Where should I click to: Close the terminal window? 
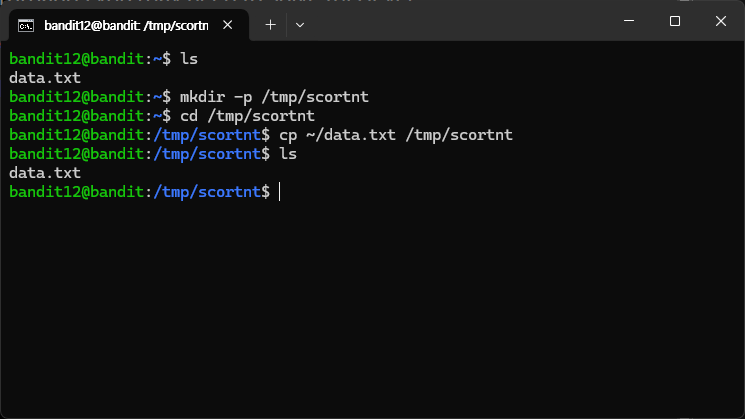pyautogui.click(x=721, y=21)
